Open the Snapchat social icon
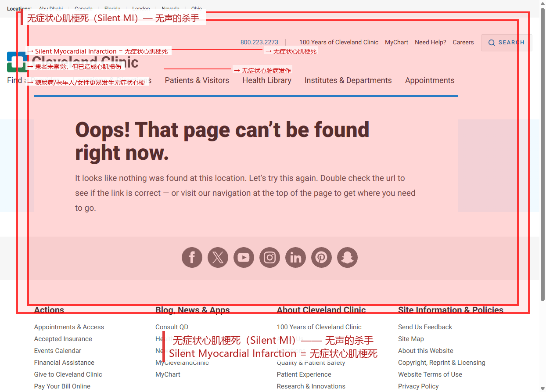Viewport: 546px width, 392px height. point(347,257)
